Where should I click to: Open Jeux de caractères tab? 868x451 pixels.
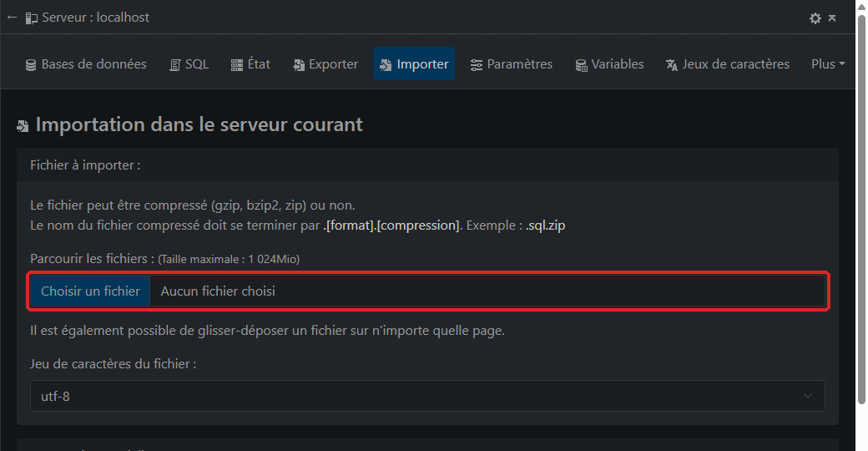coord(728,64)
